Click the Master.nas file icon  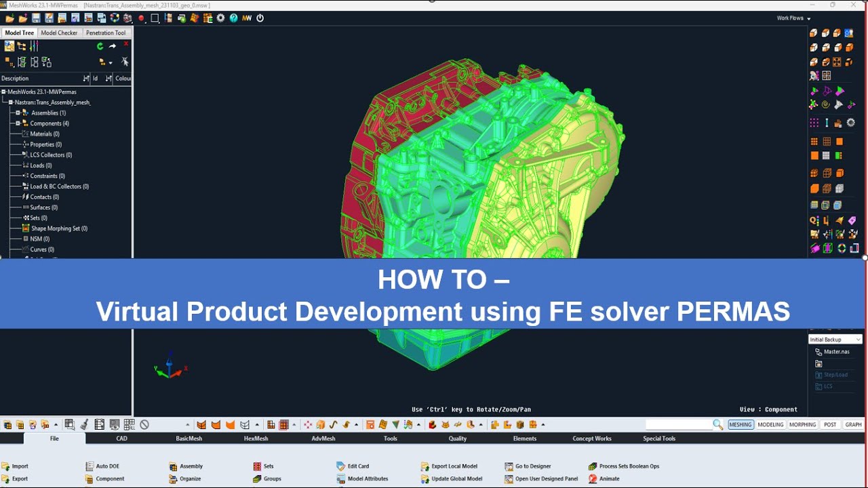818,352
